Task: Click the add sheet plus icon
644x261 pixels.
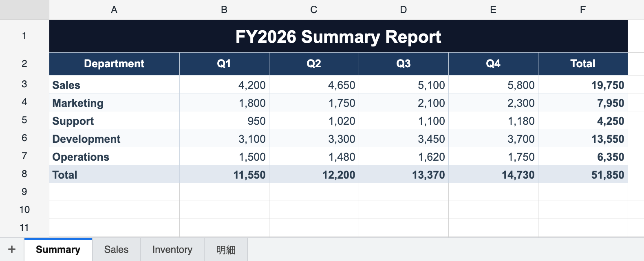Action: pyautogui.click(x=12, y=250)
